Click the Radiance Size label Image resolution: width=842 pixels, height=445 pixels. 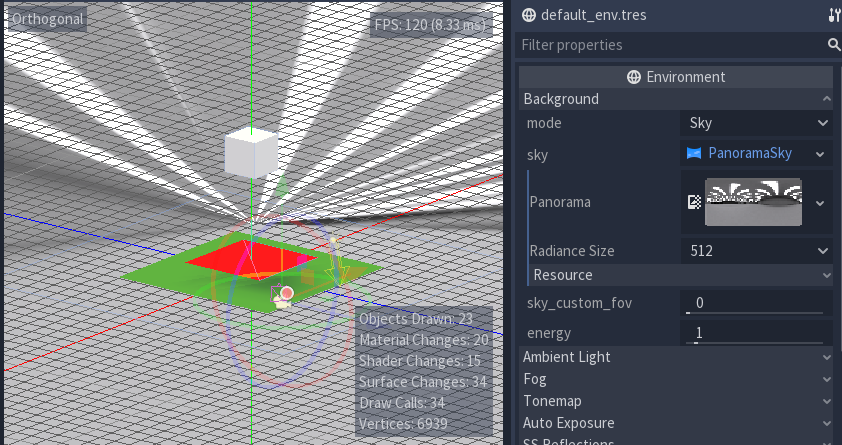(572, 251)
